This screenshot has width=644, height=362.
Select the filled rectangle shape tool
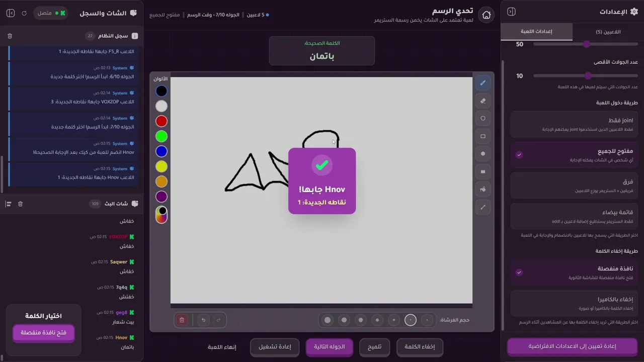click(483, 171)
